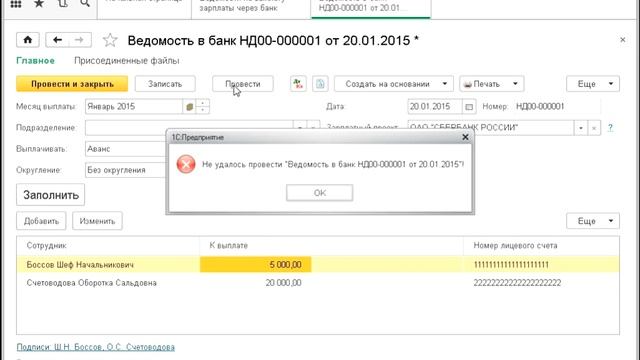
Task: Click Округление field Без округления
Action: (x=126, y=170)
